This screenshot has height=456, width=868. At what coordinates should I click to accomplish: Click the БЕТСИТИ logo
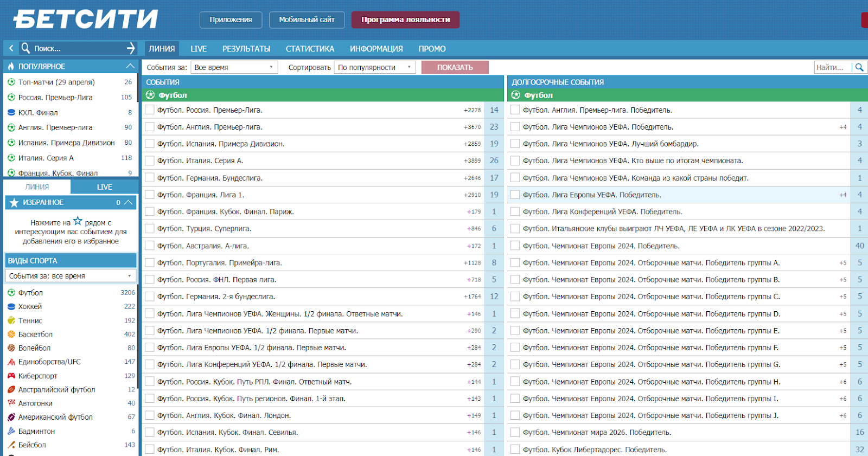[x=86, y=19]
